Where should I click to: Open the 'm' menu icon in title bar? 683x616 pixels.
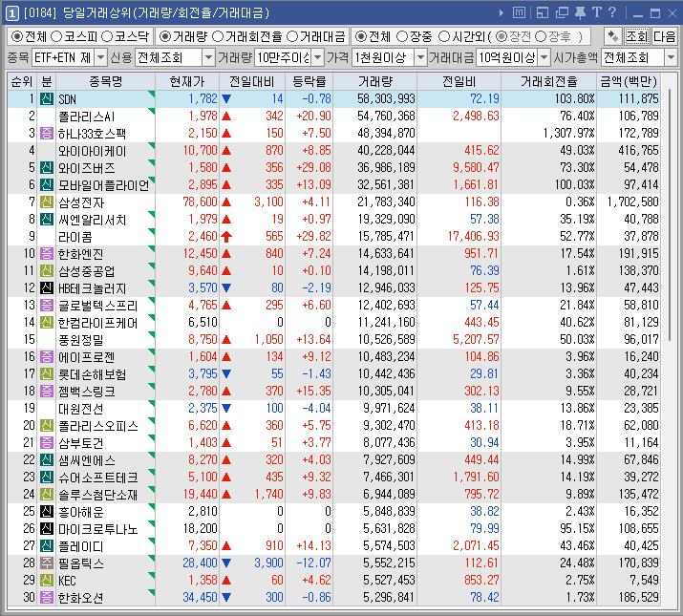click(x=519, y=12)
